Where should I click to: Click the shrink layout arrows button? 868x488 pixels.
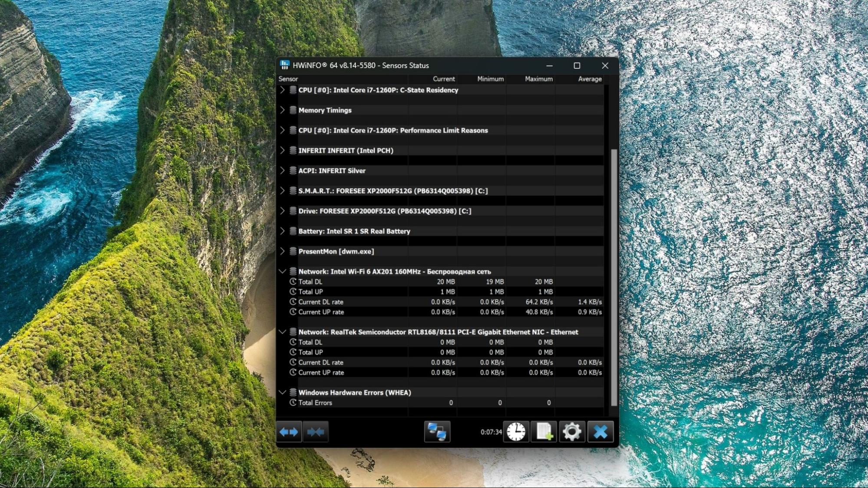[x=316, y=432]
